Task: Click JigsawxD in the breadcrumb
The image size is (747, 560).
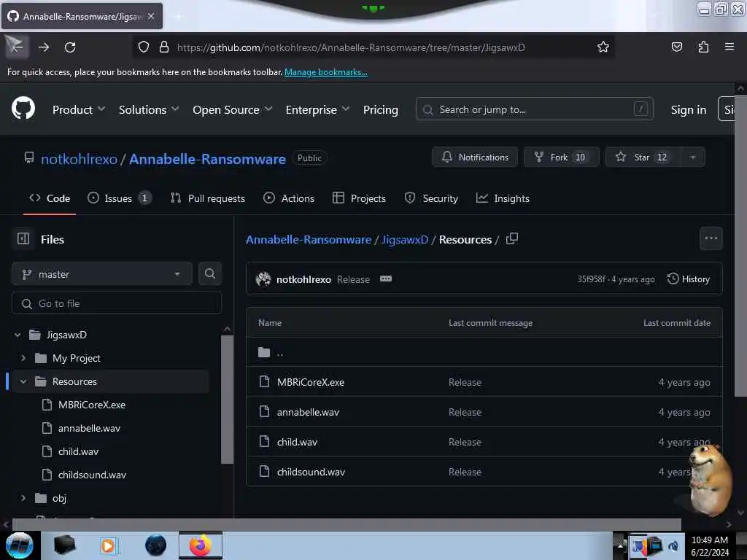Action: 405,239
